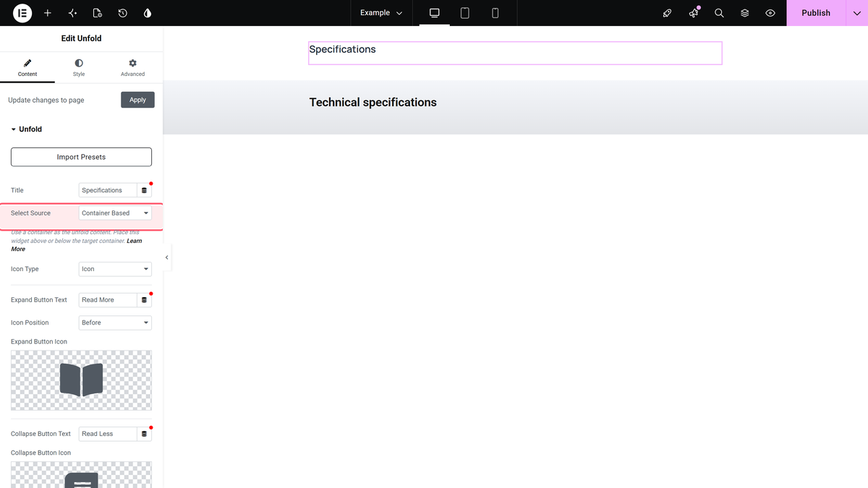
Task: Collapse the editor side panel handle
Action: 167,257
